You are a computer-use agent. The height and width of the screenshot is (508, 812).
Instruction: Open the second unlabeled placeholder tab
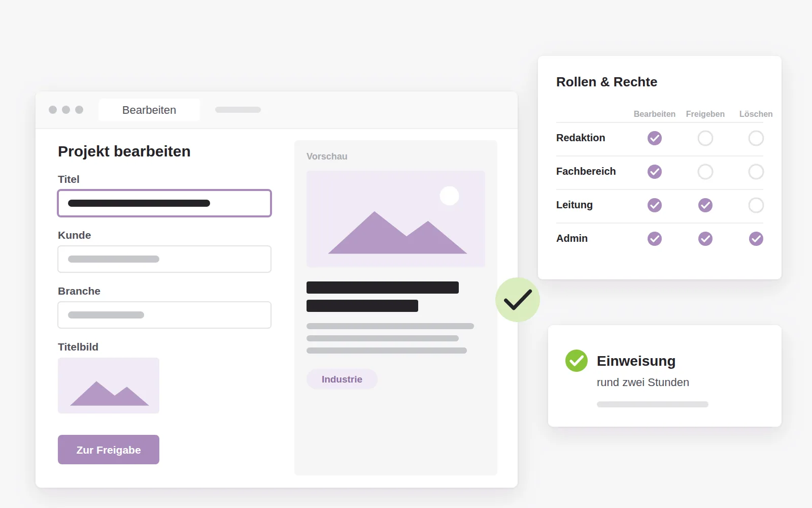coord(238,110)
